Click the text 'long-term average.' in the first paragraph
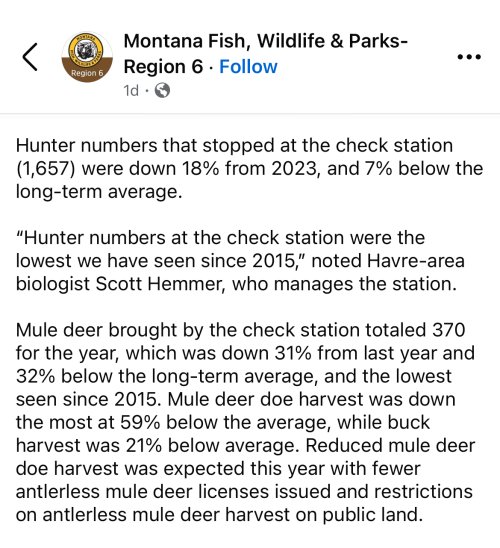The height and width of the screenshot is (548, 500). tap(99, 192)
